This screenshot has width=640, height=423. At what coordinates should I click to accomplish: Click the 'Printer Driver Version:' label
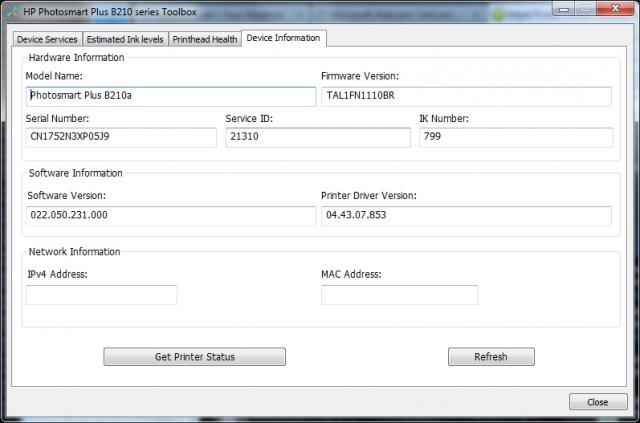pos(369,196)
